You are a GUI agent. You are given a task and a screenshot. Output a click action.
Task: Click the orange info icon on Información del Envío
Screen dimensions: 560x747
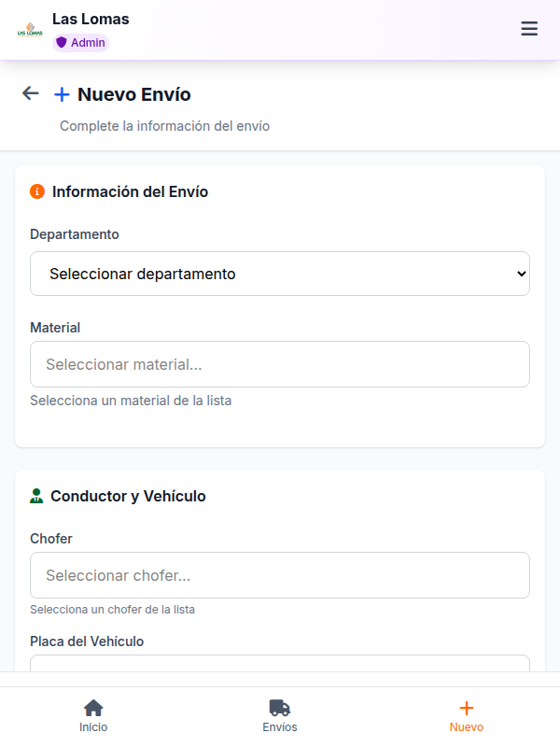pos(35,191)
